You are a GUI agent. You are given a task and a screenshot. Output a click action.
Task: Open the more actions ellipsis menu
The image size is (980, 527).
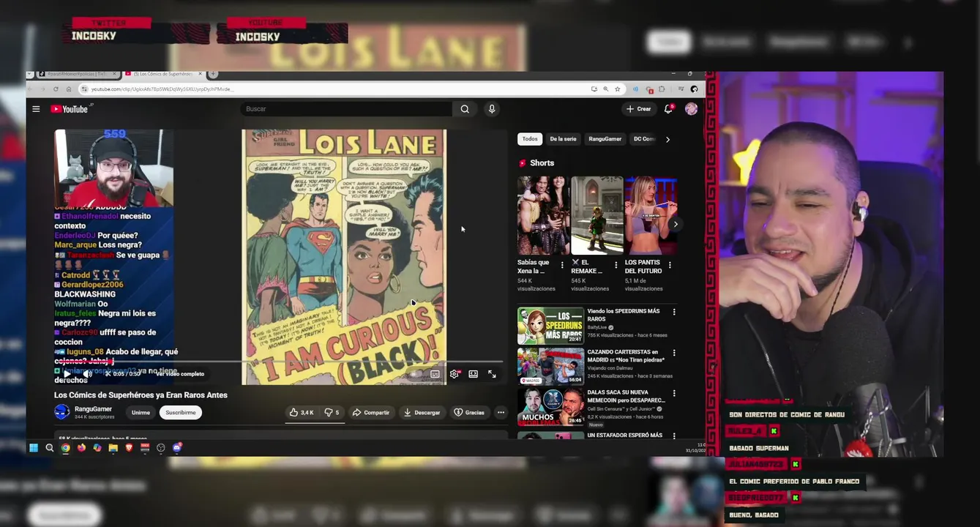pyautogui.click(x=501, y=412)
